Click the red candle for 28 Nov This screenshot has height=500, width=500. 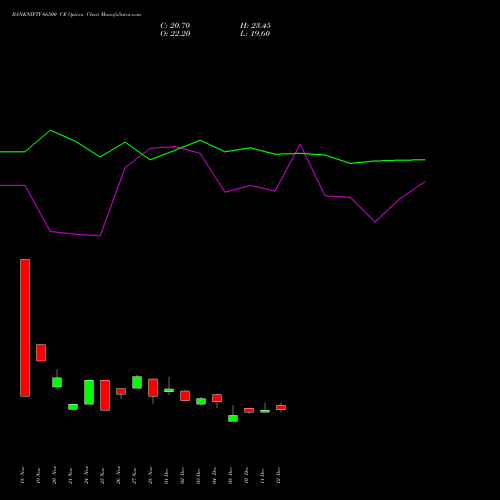point(153,388)
